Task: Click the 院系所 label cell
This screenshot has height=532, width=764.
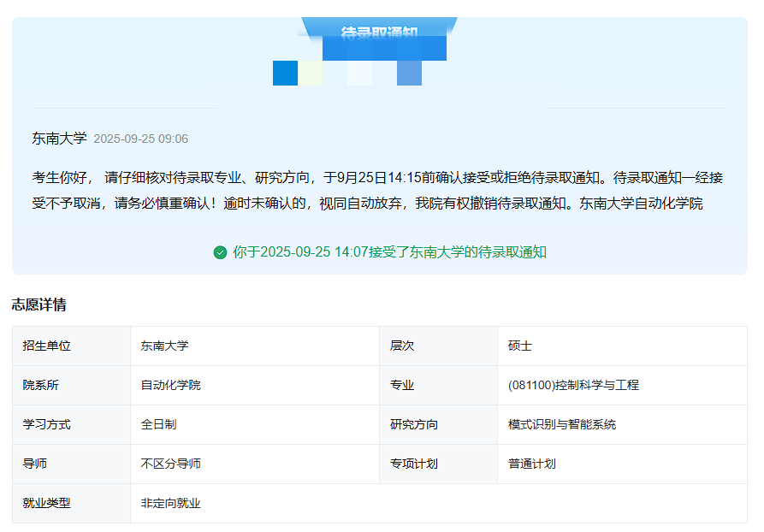Action: point(72,386)
